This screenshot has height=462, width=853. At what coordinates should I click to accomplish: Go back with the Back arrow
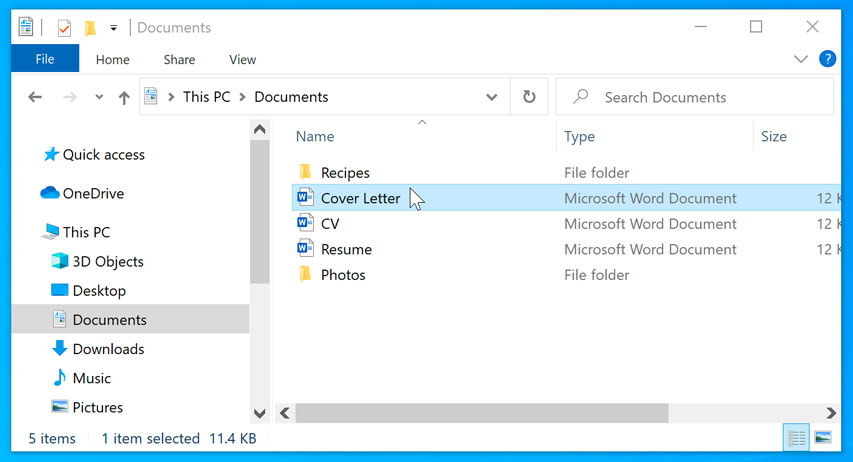(x=35, y=97)
